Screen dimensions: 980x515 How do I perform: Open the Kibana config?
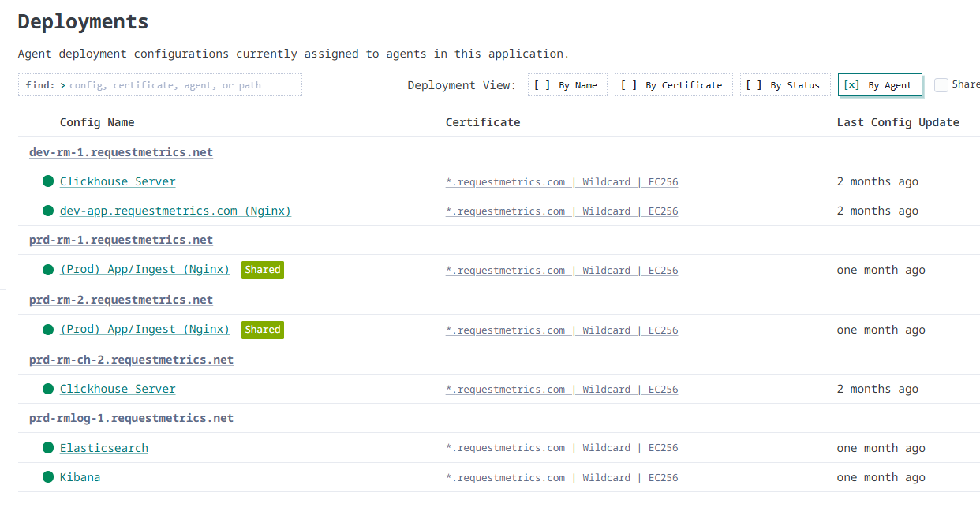[80, 477]
